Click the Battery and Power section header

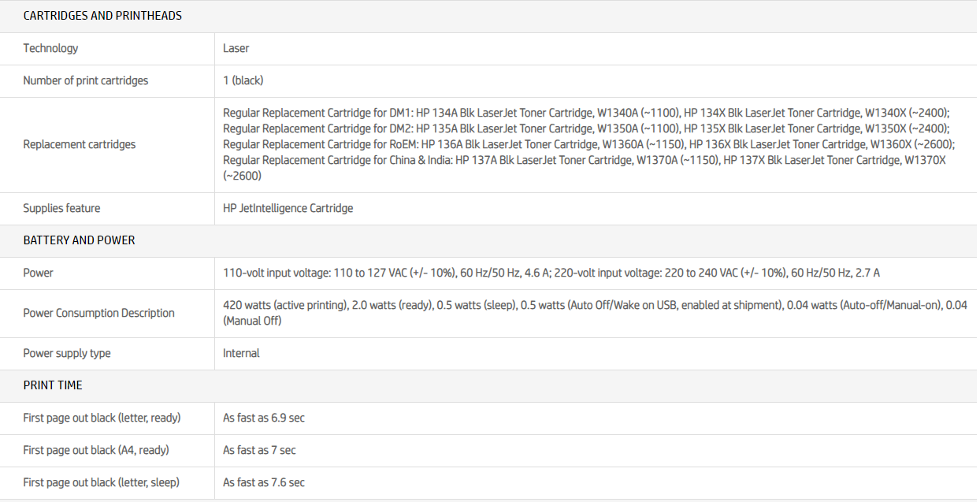click(79, 240)
